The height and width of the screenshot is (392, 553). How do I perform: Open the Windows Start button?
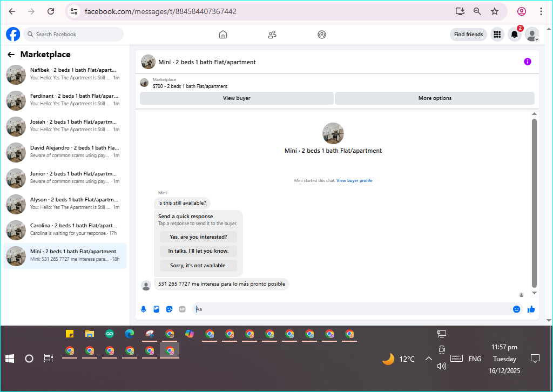[x=10, y=359]
